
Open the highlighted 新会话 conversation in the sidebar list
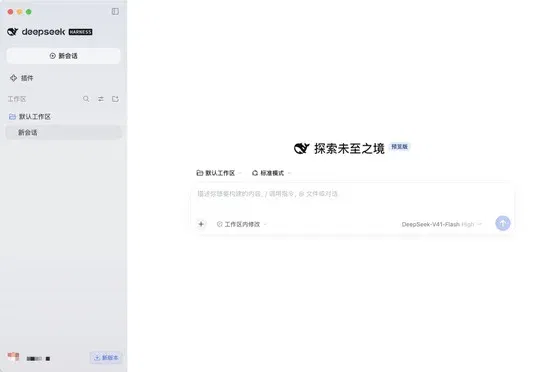click(x=63, y=133)
